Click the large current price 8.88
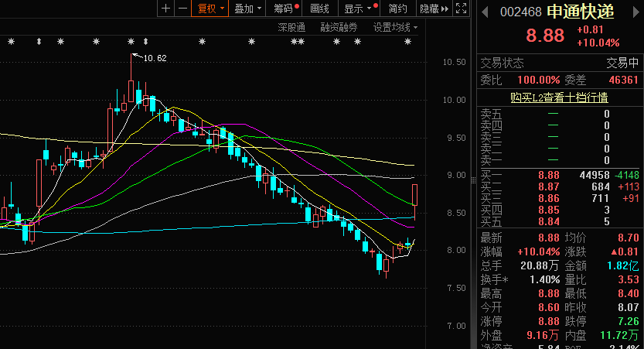The image size is (644, 349). (x=545, y=36)
